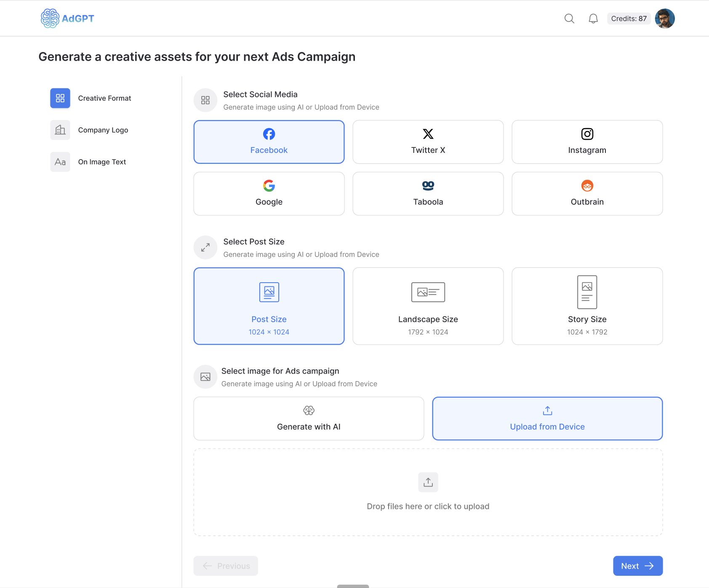This screenshot has height=588, width=709.
Task: Choose Landscape Size 1792 × 1024
Action: (x=428, y=306)
